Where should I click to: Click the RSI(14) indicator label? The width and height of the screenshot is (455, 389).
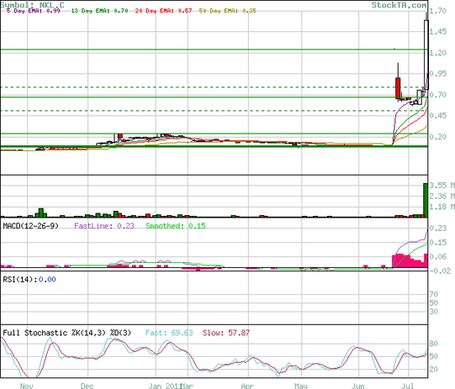pyautogui.click(x=29, y=279)
